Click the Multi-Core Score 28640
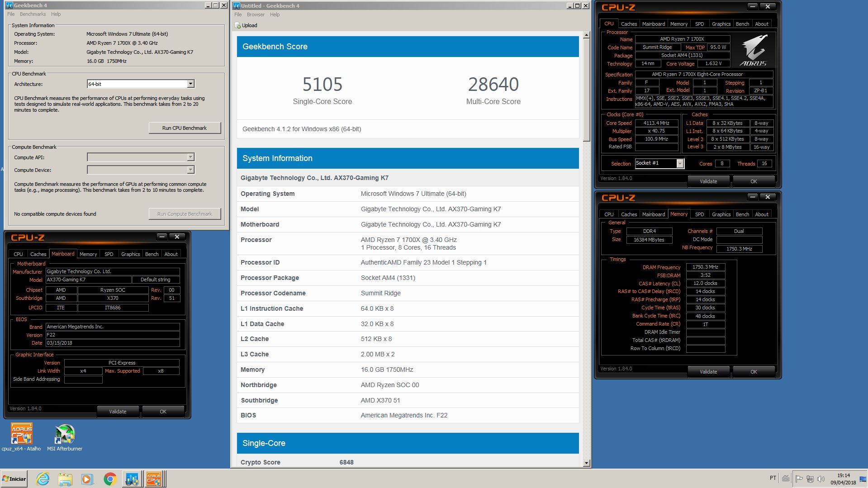 [493, 84]
